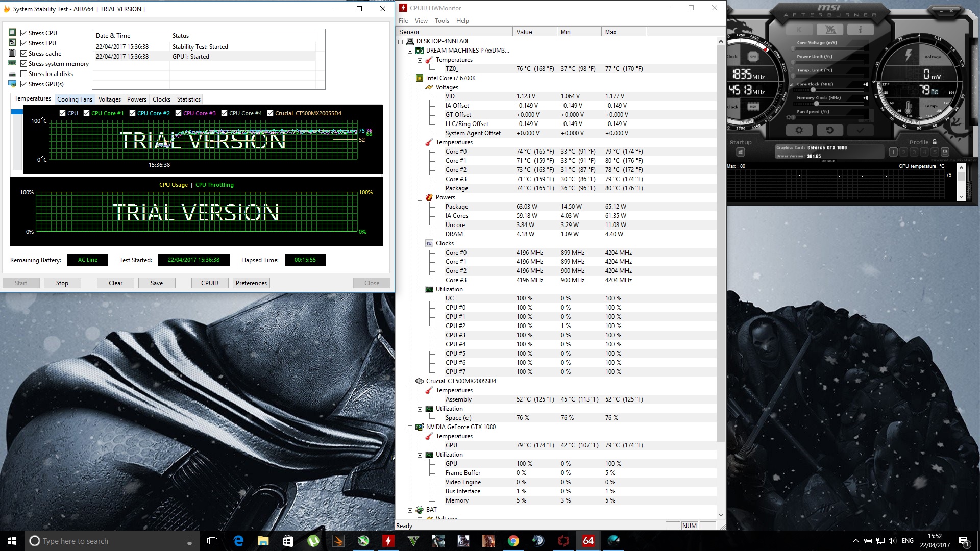Uncheck Stress CPU checkbox
Image resolution: width=980 pixels, height=551 pixels.
pyautogui.click(x=23, y=33)
